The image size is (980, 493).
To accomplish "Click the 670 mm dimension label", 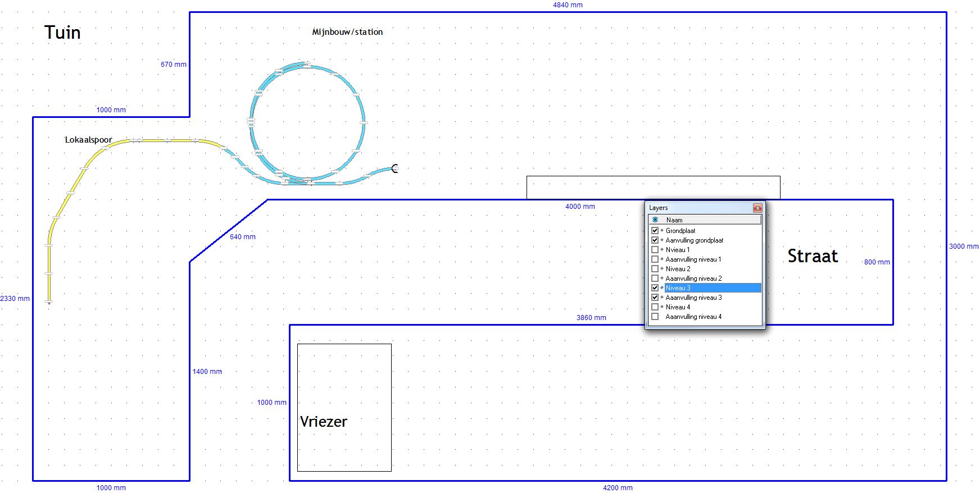I will [174, 65].
